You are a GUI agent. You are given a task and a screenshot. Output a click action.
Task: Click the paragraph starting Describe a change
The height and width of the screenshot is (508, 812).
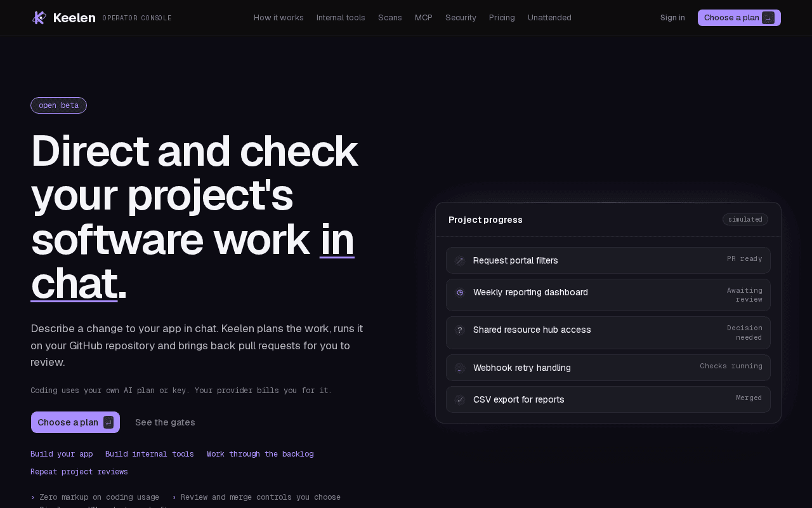(x=198, y=345)
